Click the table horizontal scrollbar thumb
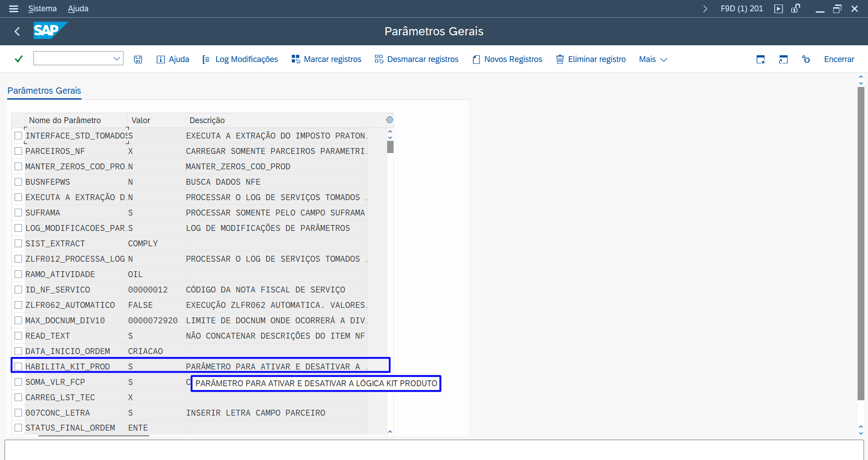 [94, 436]
